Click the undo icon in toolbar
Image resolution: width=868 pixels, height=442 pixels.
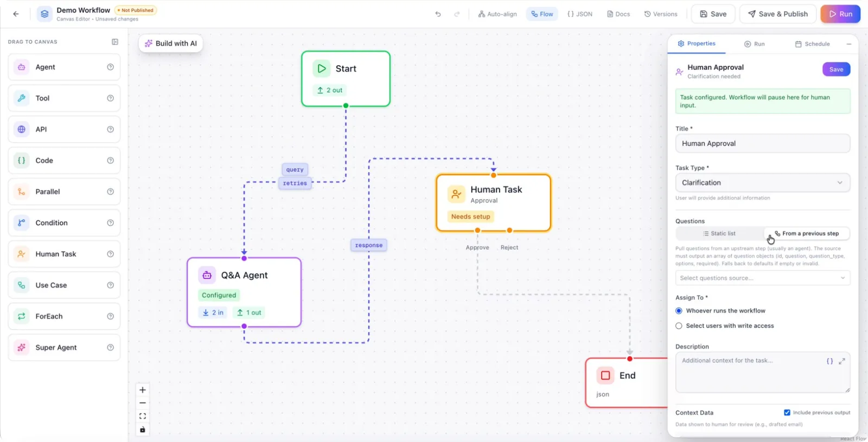click(438, 14)
